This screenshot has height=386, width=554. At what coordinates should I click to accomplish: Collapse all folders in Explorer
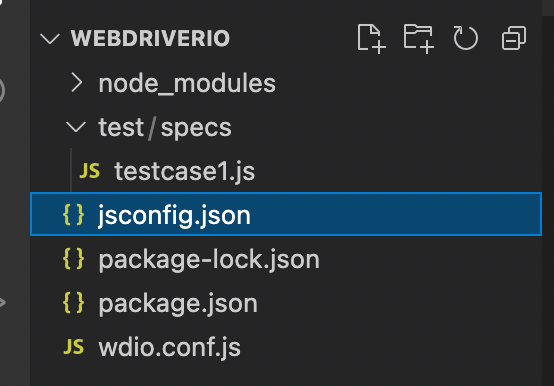click(x=514, y=38)
